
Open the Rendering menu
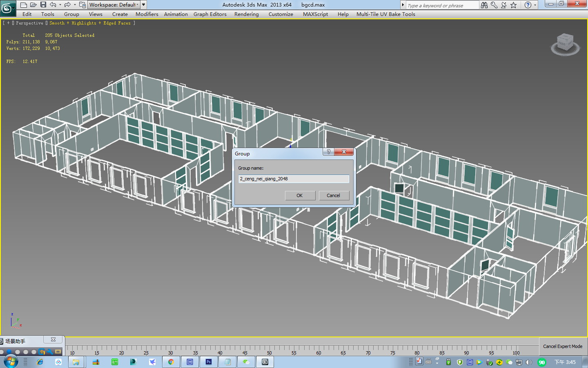point(247,14)
